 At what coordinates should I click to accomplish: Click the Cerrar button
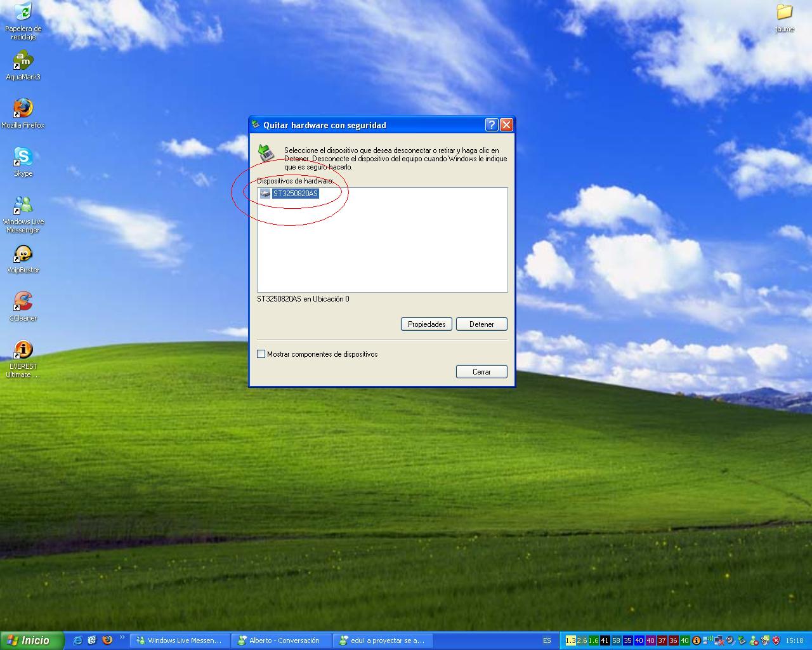pyautogui.click(x=481, y=372)
